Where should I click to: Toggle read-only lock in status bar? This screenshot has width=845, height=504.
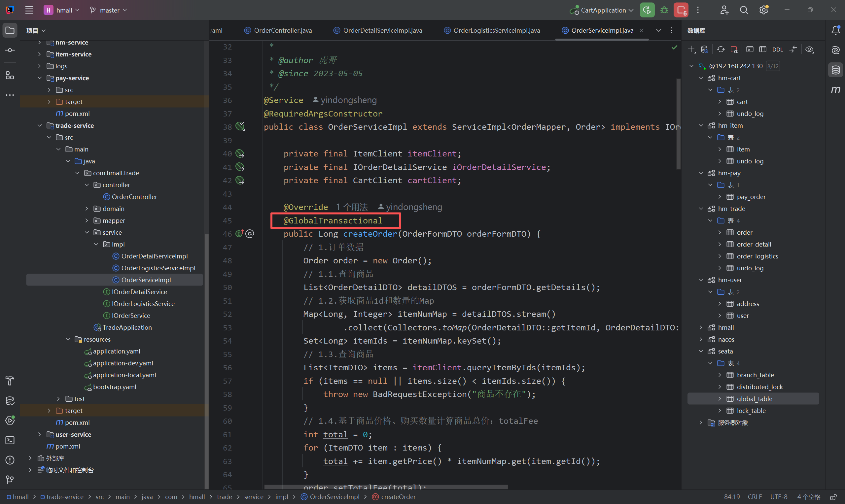833,497
